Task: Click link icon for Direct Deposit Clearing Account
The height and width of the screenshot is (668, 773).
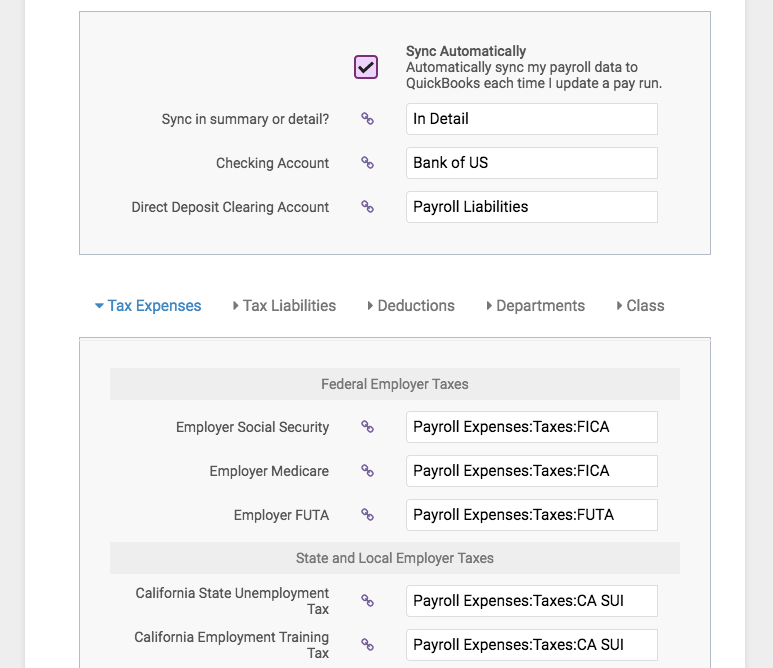Action: coord(367,207)
